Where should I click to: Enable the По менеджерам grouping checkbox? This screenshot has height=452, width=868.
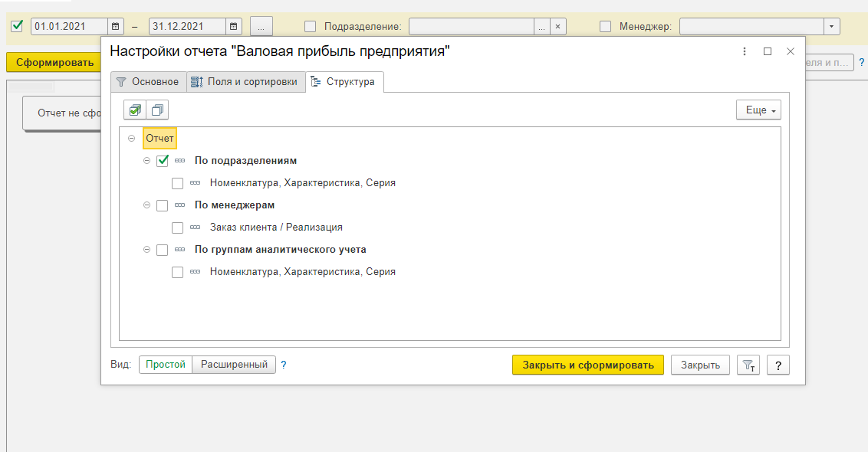coord(162,205)
